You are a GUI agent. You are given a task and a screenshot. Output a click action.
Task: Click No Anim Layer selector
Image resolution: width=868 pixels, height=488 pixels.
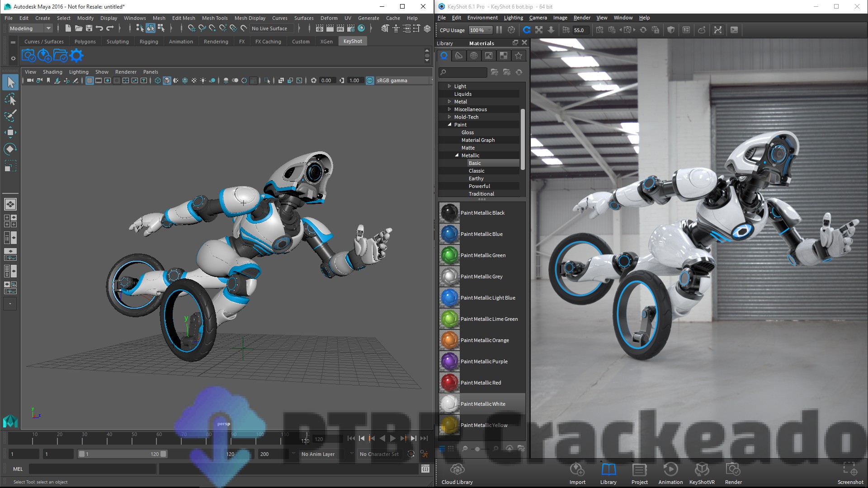pyautogui.click(x=321, y=454)
